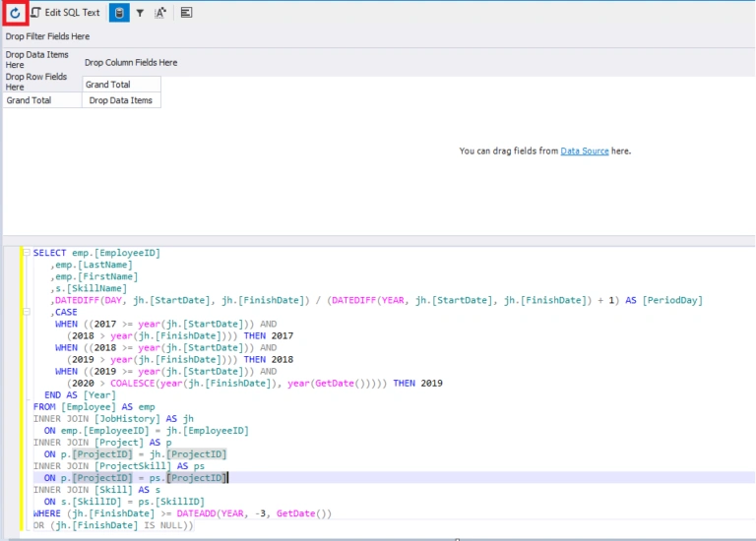Click the emp.[LastName] line

point(92,265)
